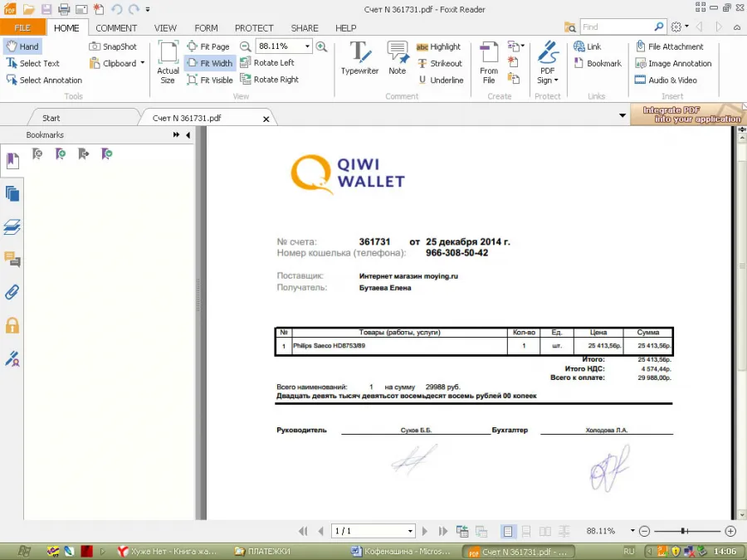This screenshot has width=747, height=560.
Task: Open the Bookmarks panel icon in sidebar
Action: tap(12, 161)
